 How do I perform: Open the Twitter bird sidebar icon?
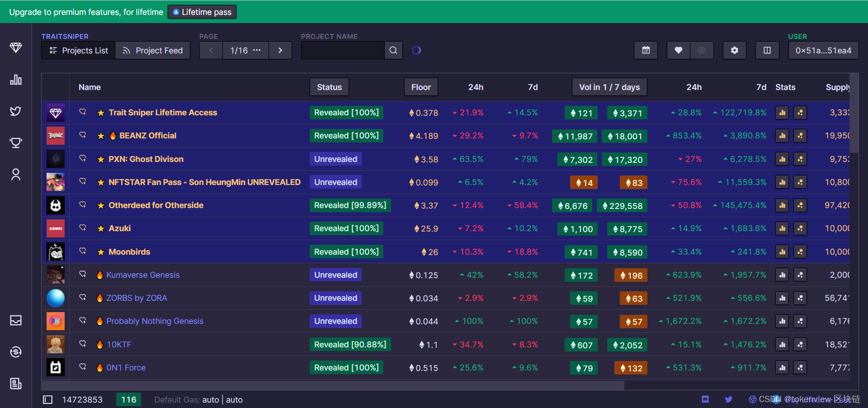[x=16, y=111]
